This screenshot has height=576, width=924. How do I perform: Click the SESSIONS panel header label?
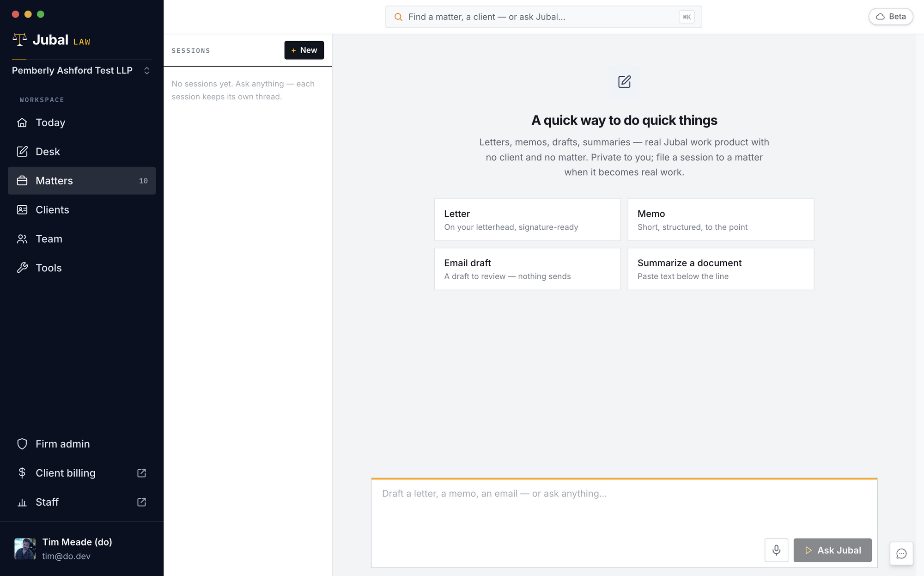(x=191, y=50)
